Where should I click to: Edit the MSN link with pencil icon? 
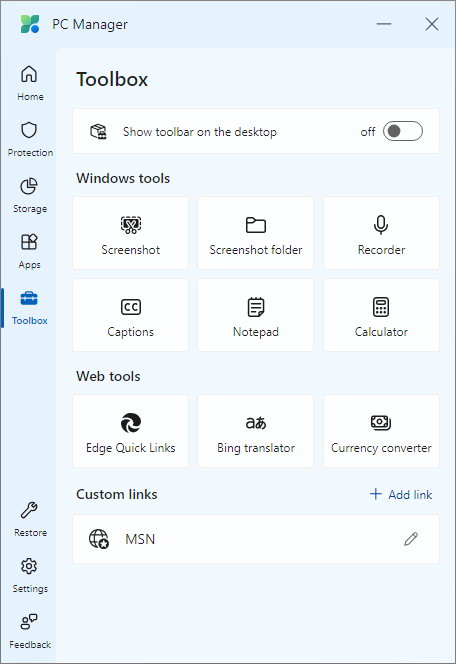pos(411,539)
